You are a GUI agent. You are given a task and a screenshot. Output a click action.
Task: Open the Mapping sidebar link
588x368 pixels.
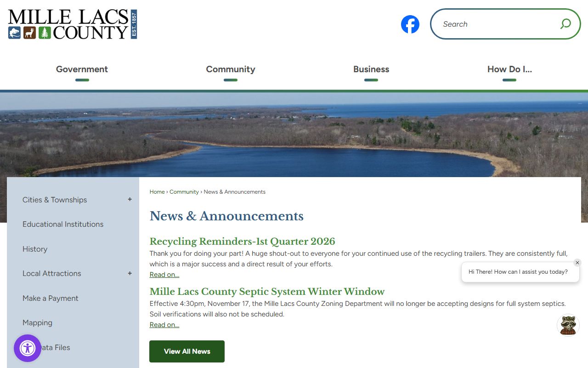[37, 323]
